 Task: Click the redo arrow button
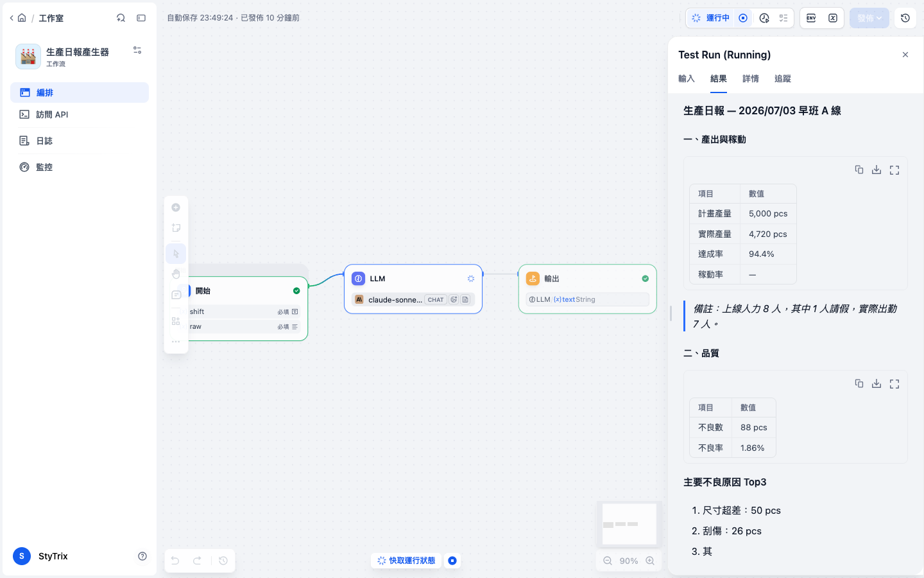click(x=198, y=561)
